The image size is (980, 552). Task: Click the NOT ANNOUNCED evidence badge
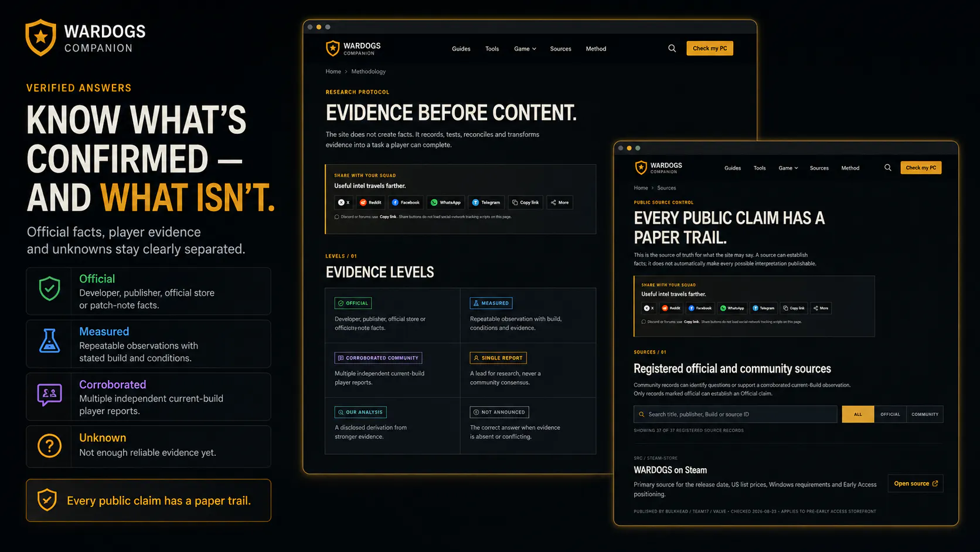(499, 412)
